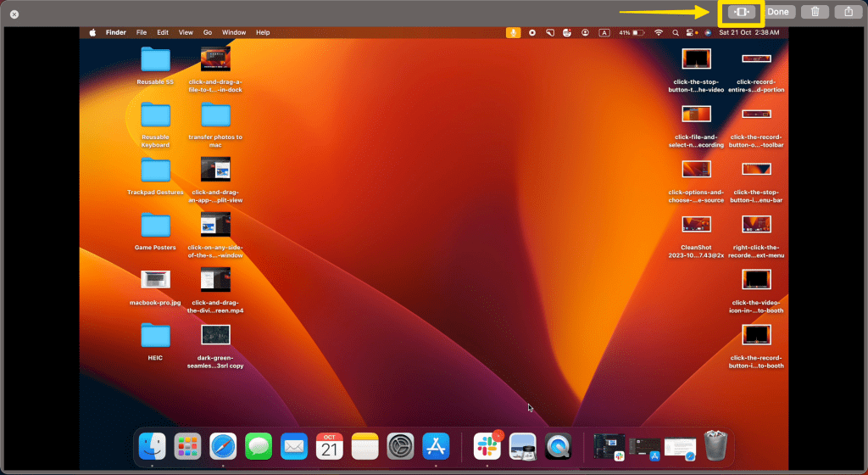Select click-the-stop-button-t...he-video file

(697, 70)
